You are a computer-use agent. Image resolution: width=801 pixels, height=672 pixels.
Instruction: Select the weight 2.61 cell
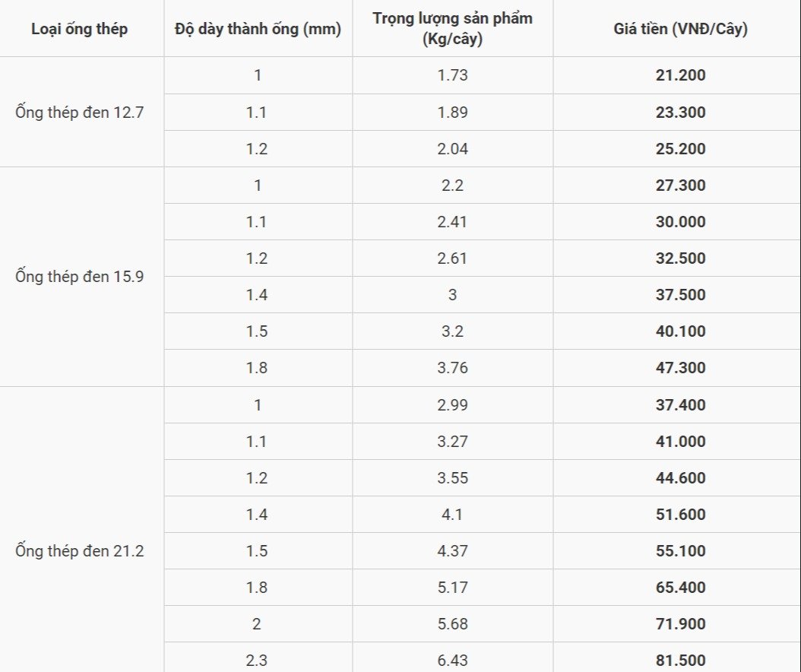tap(453, 258)
